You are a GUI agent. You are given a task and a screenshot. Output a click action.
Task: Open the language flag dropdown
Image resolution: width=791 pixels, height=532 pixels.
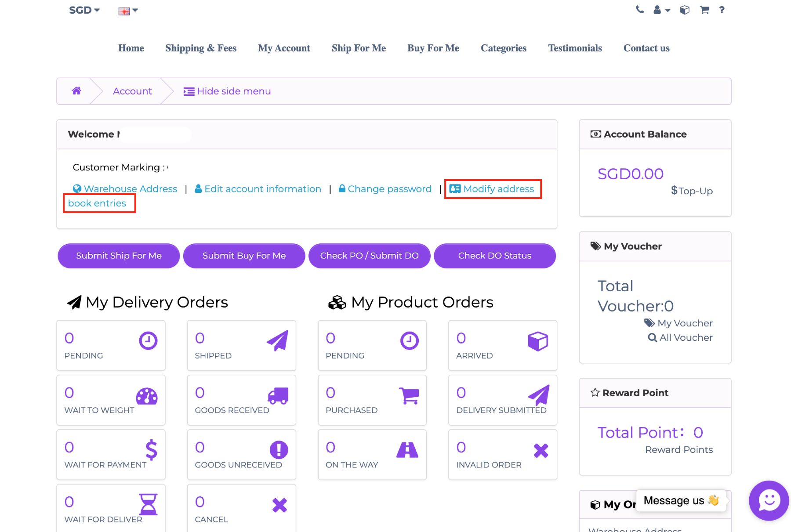[x=128, y=11]
